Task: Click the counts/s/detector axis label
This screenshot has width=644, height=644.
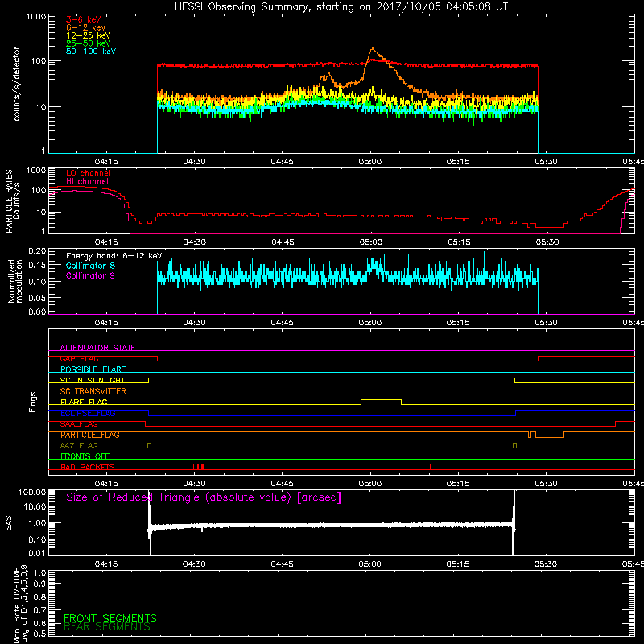Action: 16,84
